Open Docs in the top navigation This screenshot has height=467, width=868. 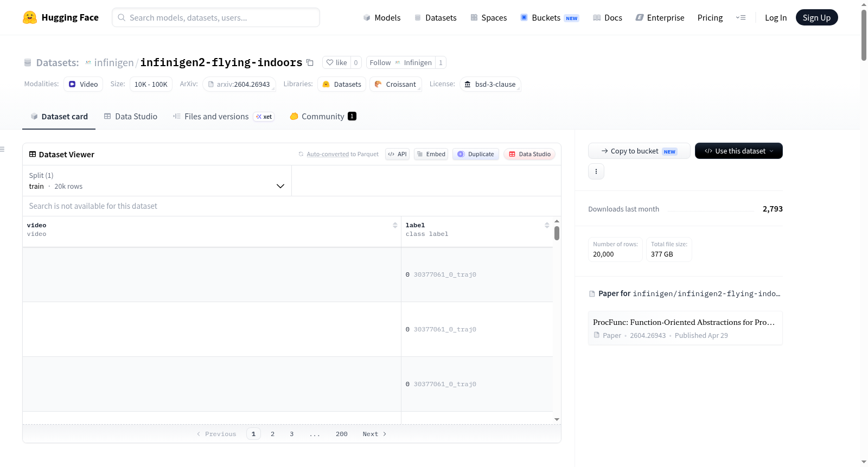click(x=608, y=17)
